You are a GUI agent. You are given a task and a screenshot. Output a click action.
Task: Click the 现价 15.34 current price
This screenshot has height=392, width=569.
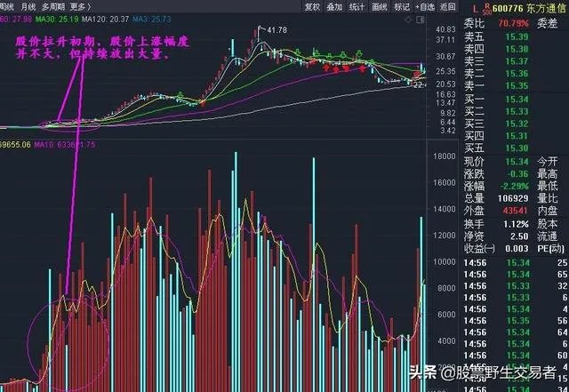(517, 162)
